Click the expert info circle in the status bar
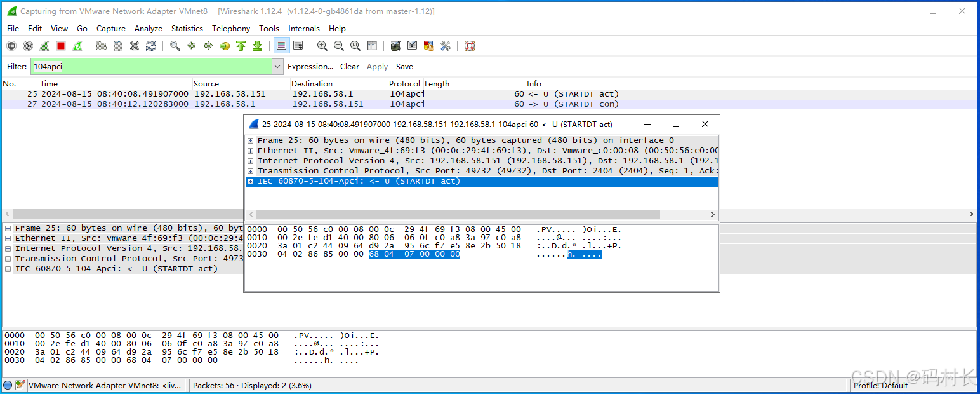Image resolution: width=980 pixels, height=394 pixels. click(8, 385)
